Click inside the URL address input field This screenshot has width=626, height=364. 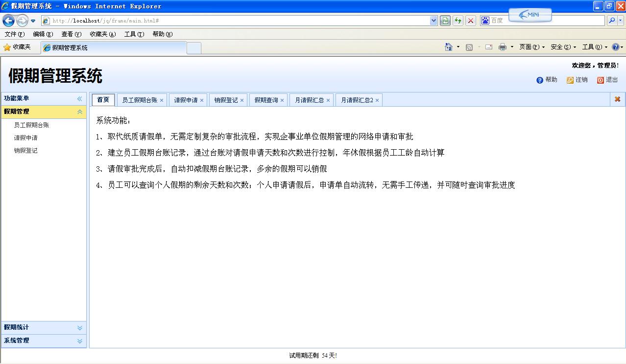(220, 21)
